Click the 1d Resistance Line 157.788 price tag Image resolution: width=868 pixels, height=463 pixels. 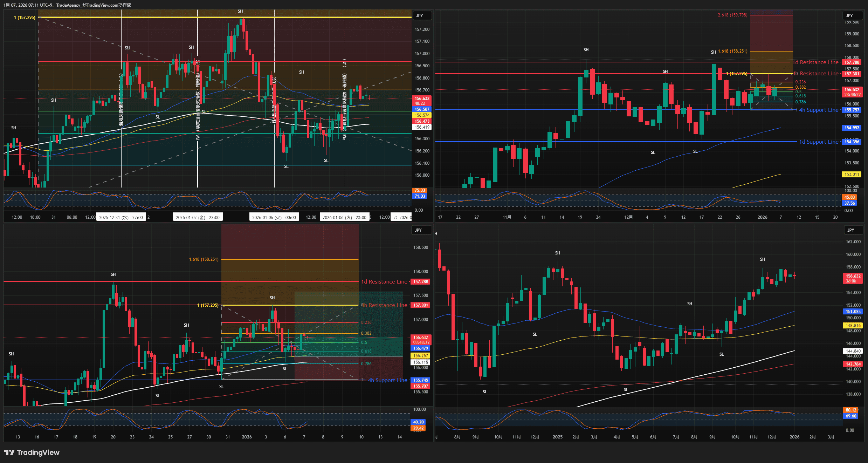[852, 62]
